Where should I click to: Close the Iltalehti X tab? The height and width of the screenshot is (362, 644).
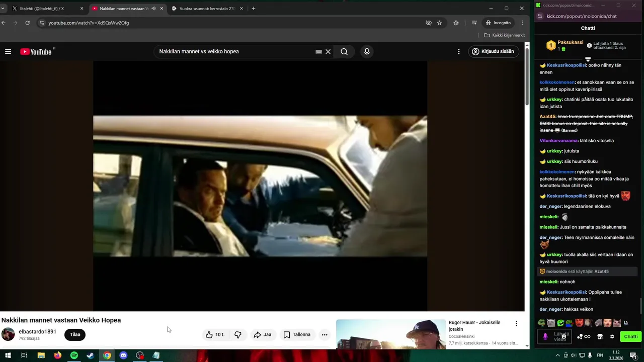(x=82, y=9)
